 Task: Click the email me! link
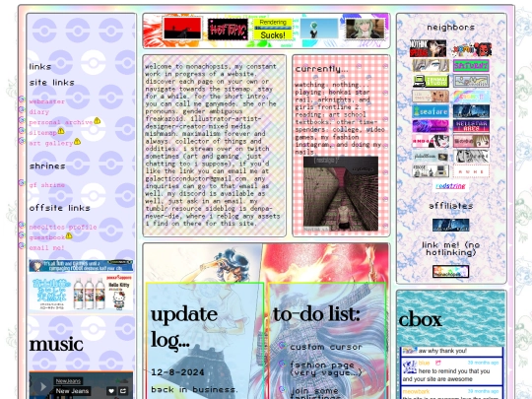[47, 248]
